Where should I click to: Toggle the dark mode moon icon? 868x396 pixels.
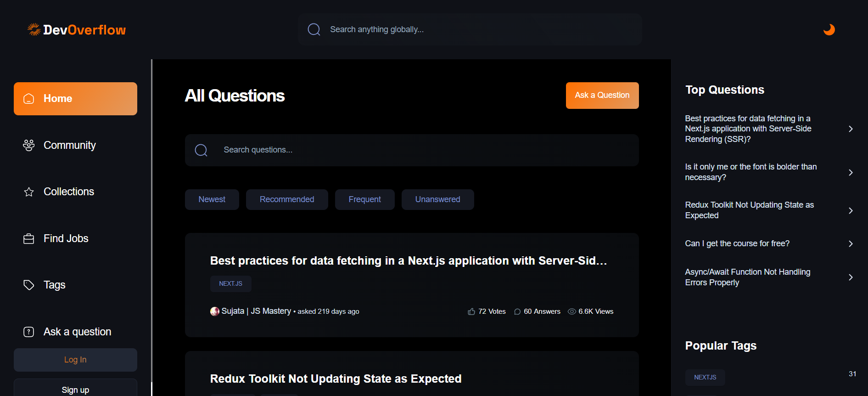coord(829,29)
